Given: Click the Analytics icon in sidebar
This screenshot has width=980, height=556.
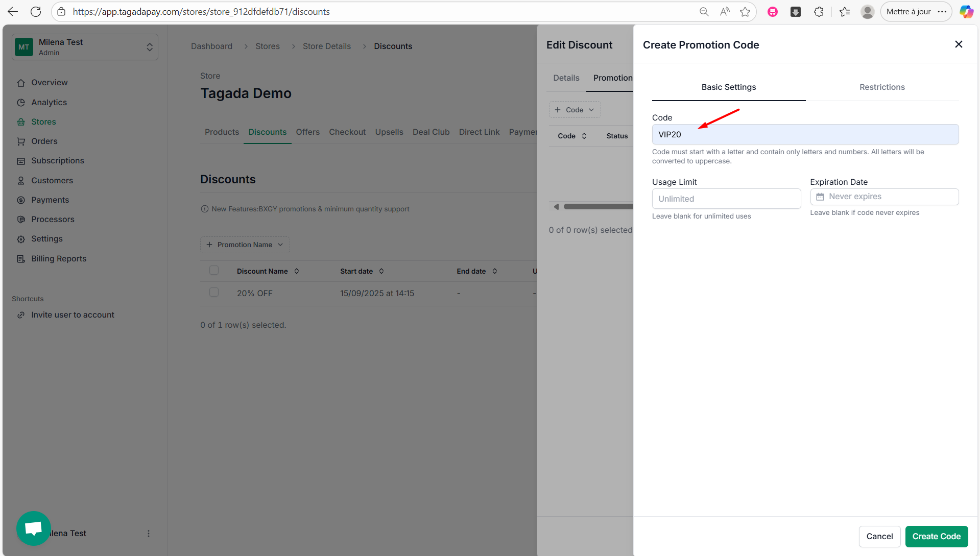Looking at the screenshot, I should [21, 103].
